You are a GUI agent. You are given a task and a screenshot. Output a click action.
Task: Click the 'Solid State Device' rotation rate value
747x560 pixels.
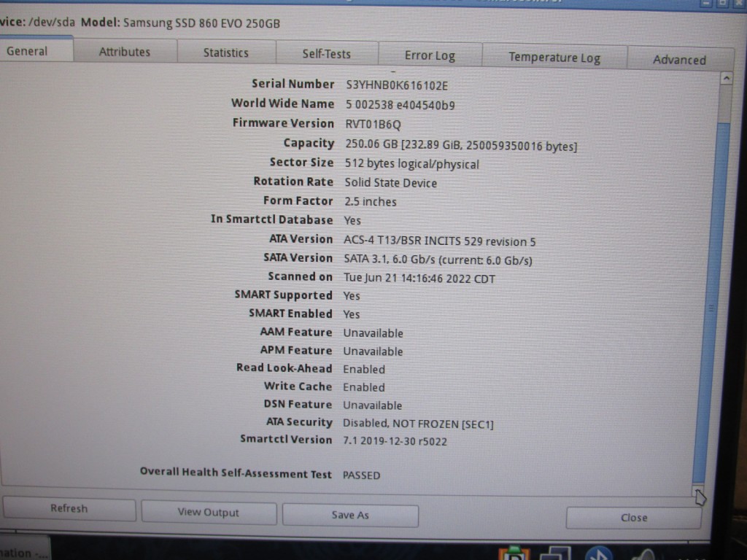click(x=391, y=183)
